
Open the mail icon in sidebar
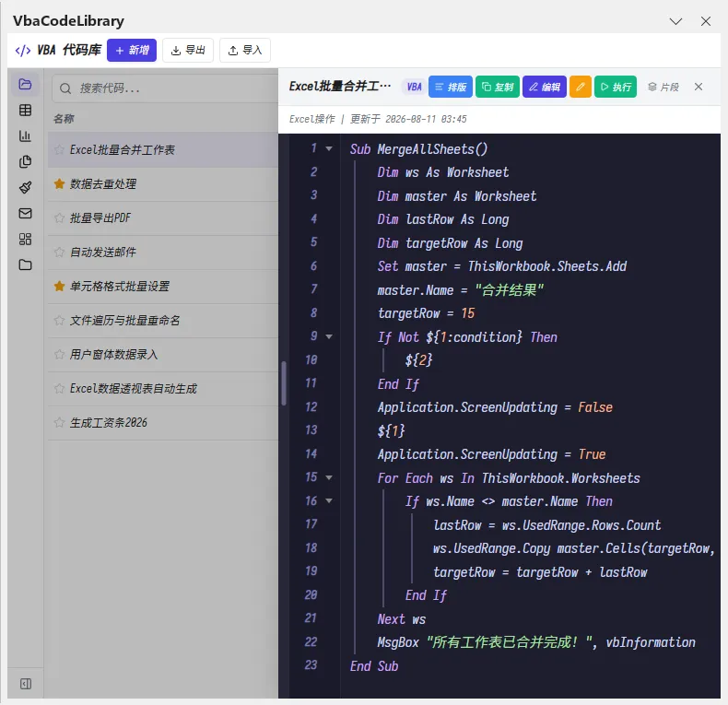pos(25,213)
